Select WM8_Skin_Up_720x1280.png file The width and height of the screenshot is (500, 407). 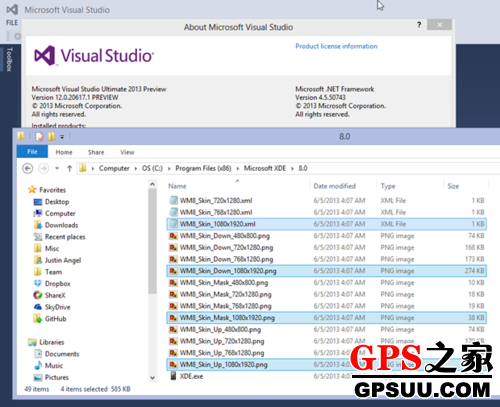tap(327, 341)
